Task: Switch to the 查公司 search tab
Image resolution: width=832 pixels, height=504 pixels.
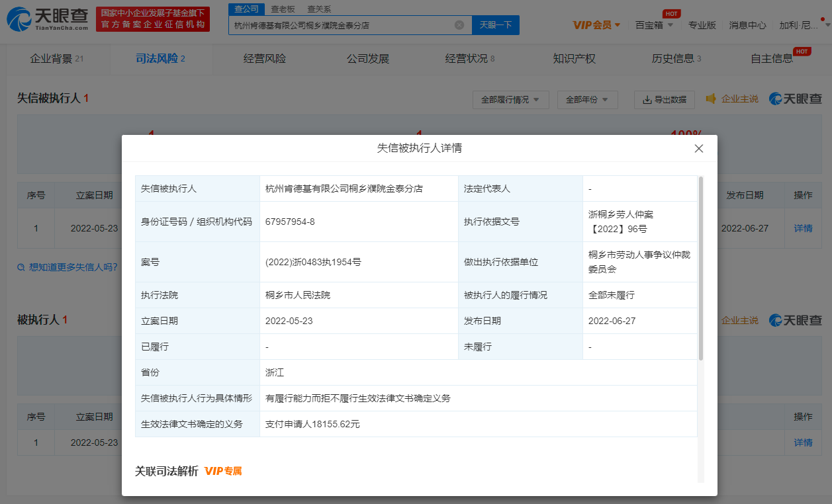Action: point(246,9)
